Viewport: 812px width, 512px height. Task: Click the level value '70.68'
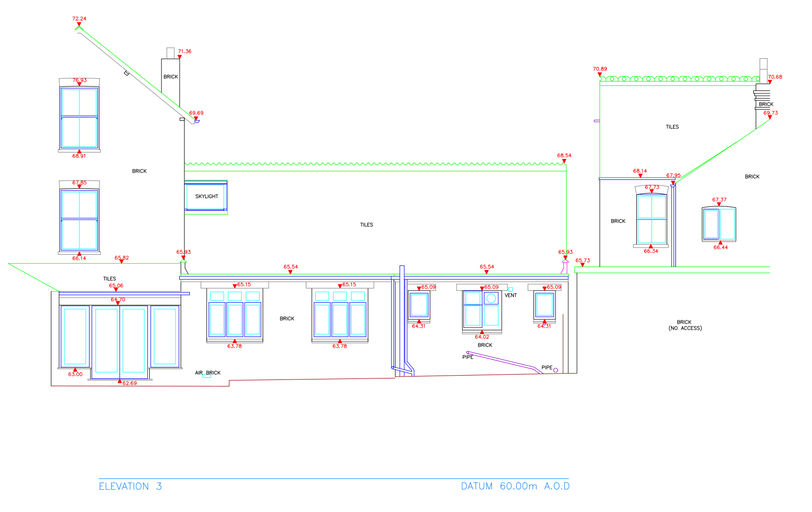[x=775, y=77]
